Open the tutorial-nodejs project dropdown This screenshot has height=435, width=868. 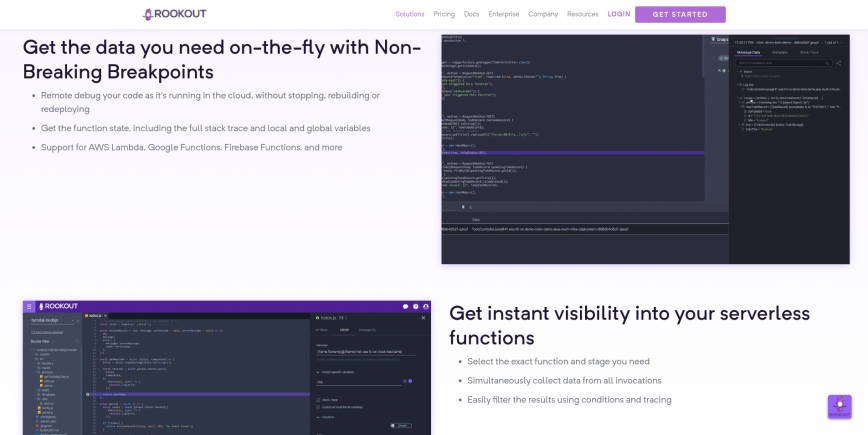(x=53, y=320)
